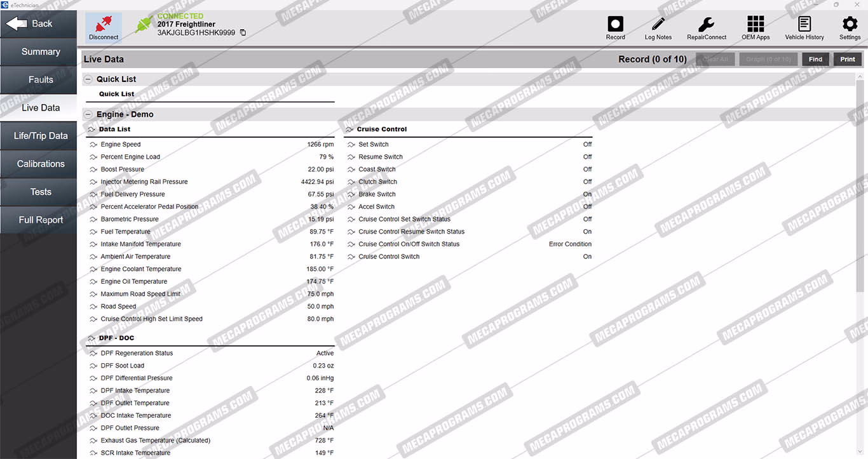Click the greyed Clear All button
Screen dimensions: 868x459
[x=715, y=59]
